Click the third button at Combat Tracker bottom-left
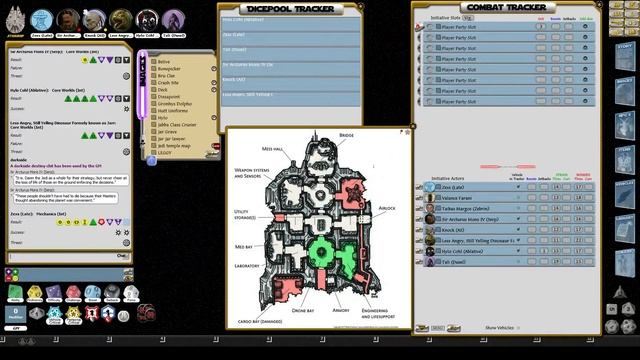The image size is (640, 360). 454,328
